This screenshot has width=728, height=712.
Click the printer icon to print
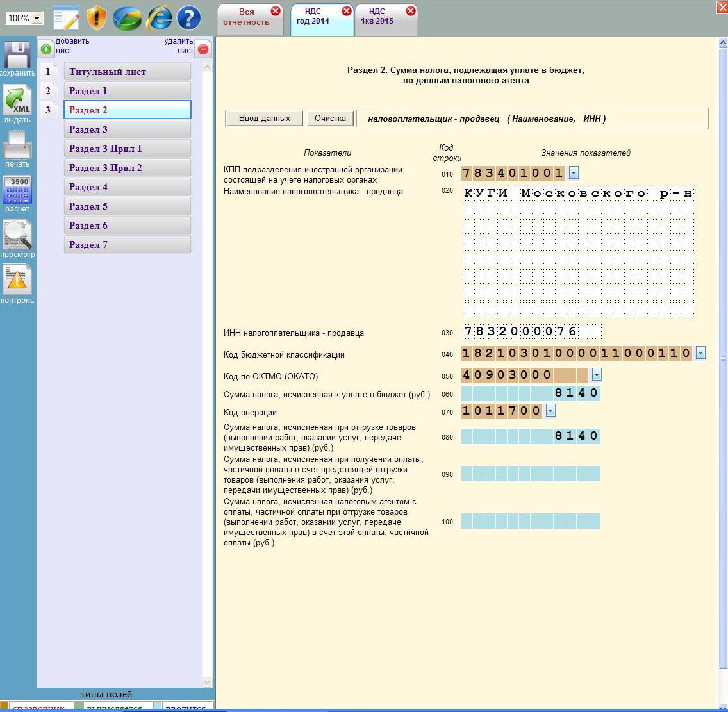(17, 145)
